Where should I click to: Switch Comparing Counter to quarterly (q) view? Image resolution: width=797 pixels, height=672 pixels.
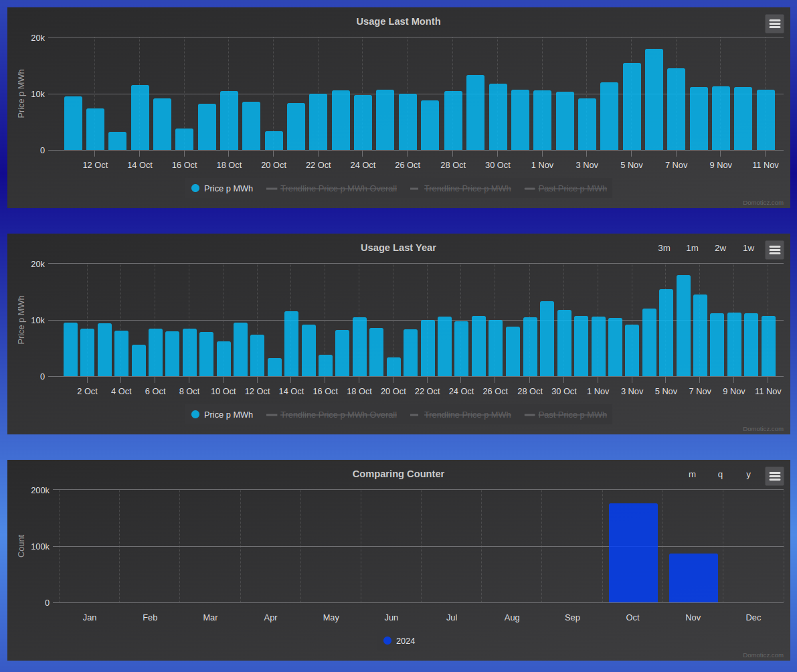(720, 475)
